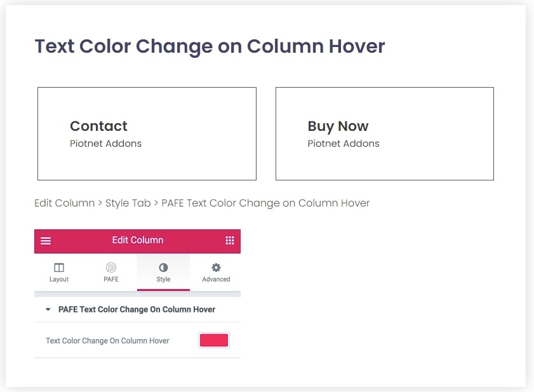The width and height of the screenshot is (534, 392).
Task: Click the disclosure arrow next to PAFE section
Action: (48, 309)
